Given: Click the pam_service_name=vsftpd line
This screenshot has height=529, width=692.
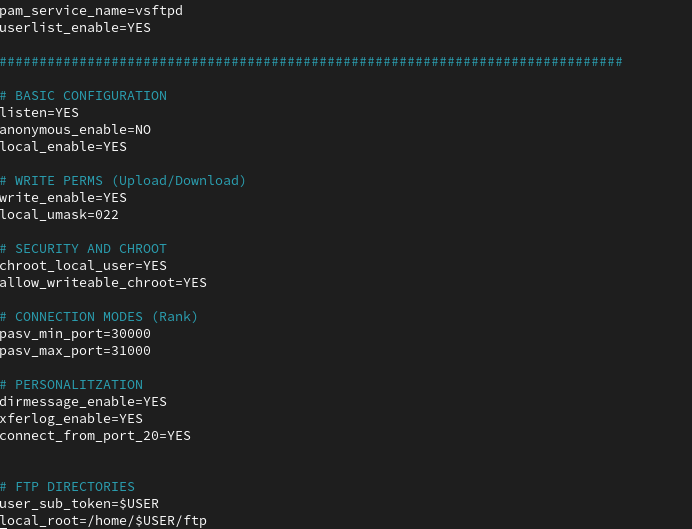Looking at the screenshot, I should click(91, 11).
